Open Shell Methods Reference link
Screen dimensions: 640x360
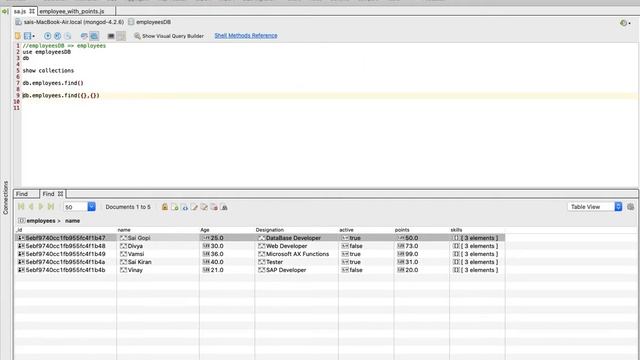point(246,36)
